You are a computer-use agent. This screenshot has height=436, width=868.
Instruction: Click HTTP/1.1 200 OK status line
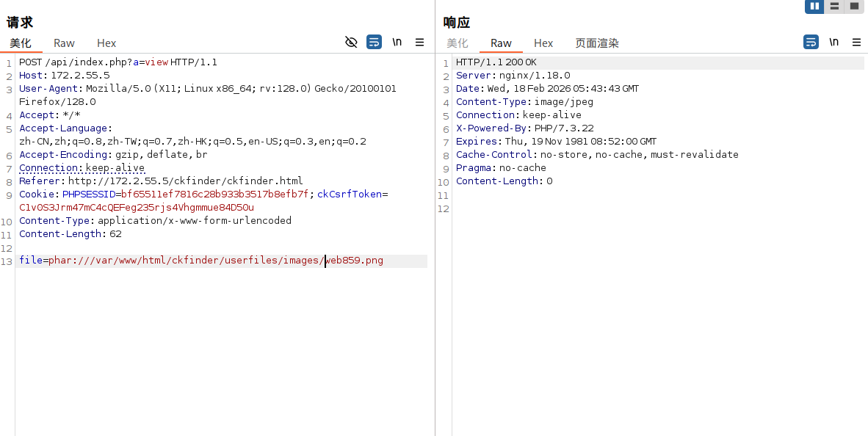click(x=496, y=62)
